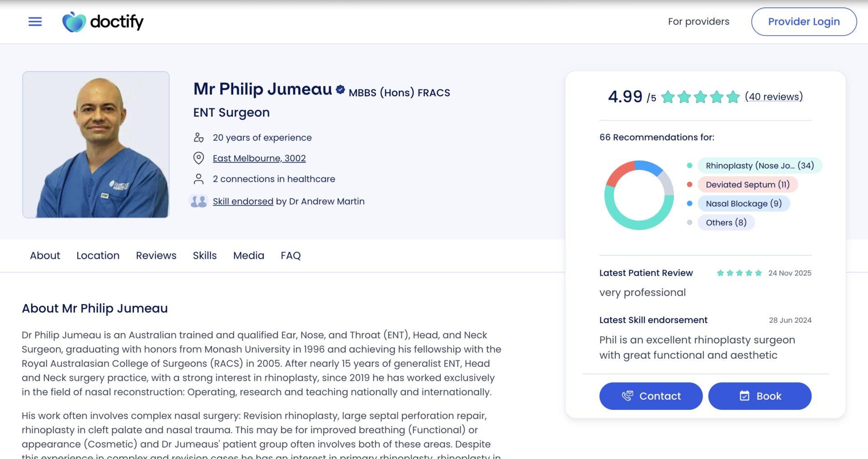Click the doctor's profile photo
The width and height of the screenshot is (868, 459).
(x=96, y=145)
